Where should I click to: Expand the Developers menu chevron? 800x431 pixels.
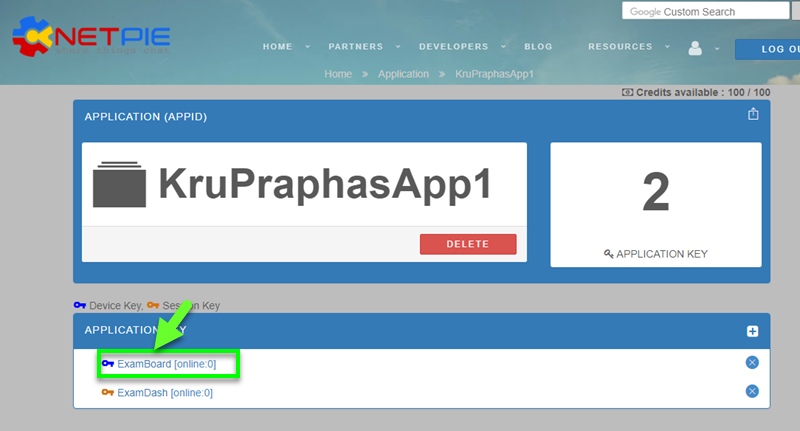tap(504, 46)
